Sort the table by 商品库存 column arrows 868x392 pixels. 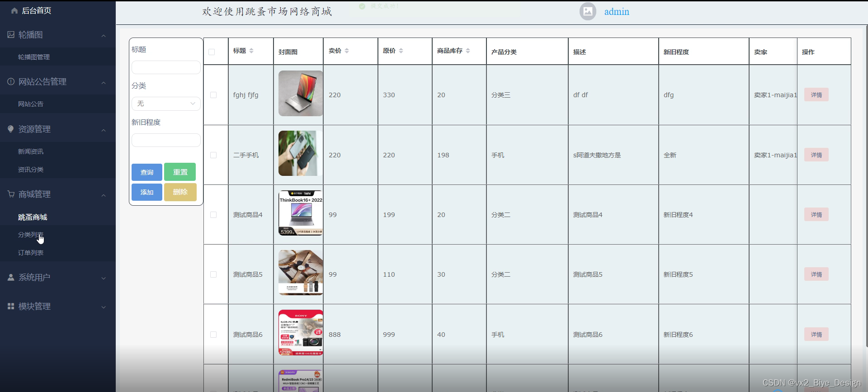tap(468, 51)
